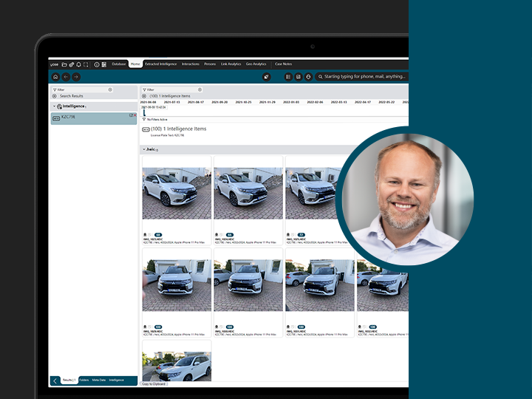The image size is (532, 399).
Task: Click the paperclip attachment icon
Action: coord(71,64)
